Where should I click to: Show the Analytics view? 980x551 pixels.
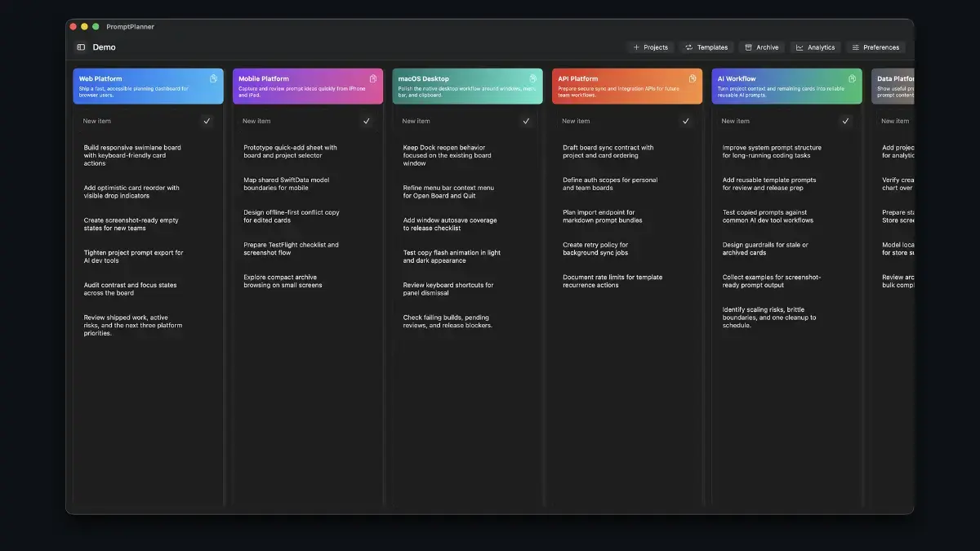816,47
